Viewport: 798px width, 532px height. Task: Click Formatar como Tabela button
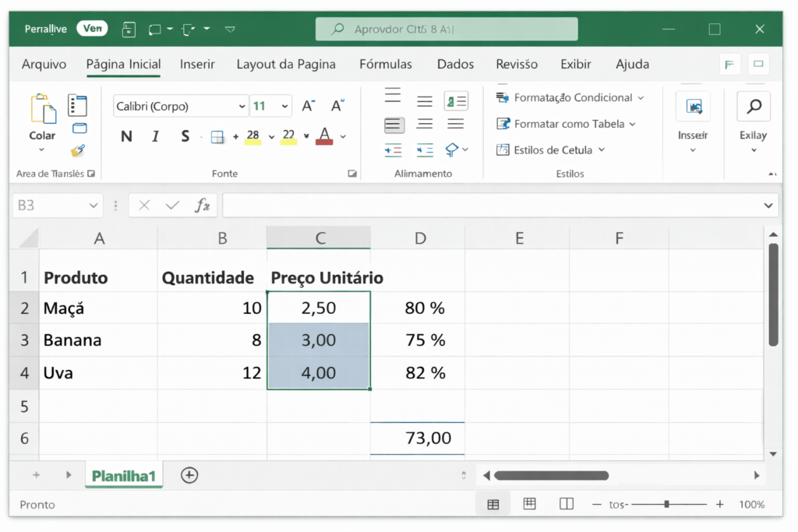pyautogui.click(x=567, y=124)
